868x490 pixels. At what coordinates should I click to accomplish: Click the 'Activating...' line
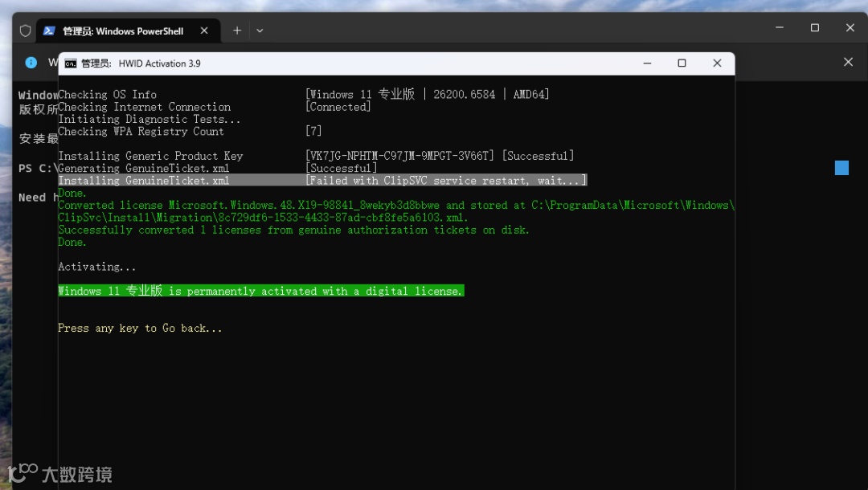(97, 267)
